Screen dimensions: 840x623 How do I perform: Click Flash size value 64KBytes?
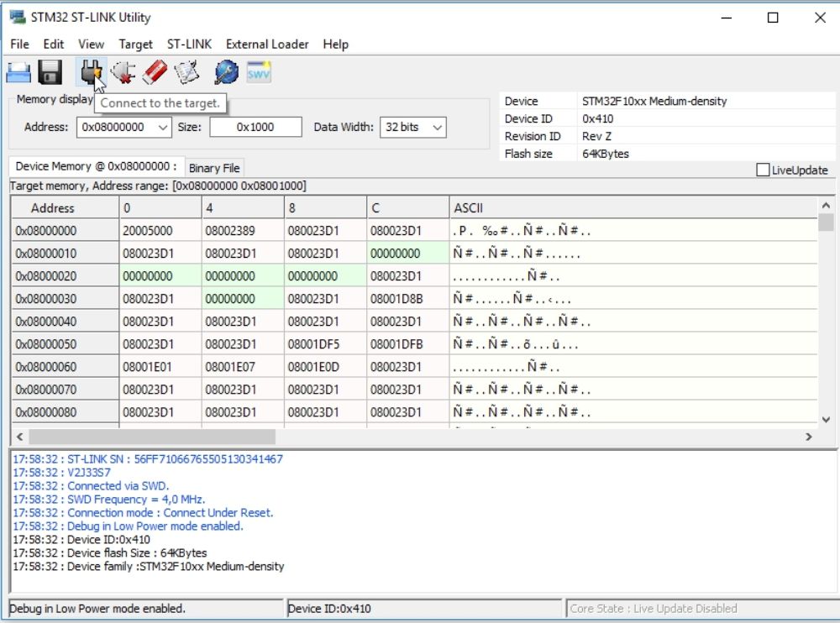pos(606,154)
